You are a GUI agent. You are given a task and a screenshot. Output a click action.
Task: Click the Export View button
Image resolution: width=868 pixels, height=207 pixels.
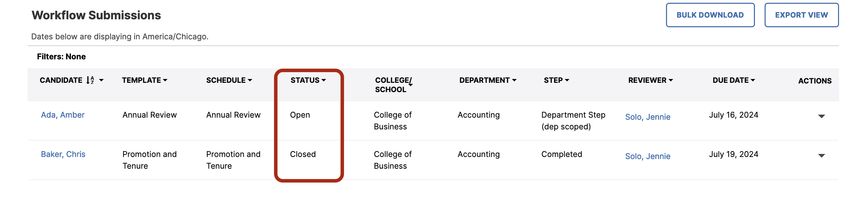pyautogui.click(x=801, y=15)
